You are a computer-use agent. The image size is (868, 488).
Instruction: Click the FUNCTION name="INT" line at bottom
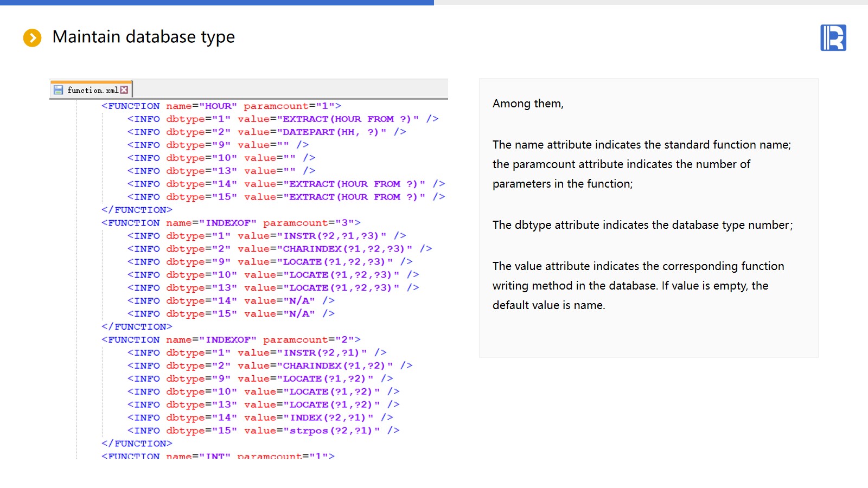click(x=218, y=456)
